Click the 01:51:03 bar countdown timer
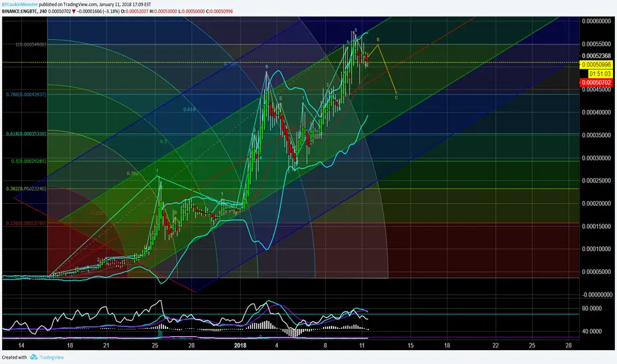The width and height of the screenshot is (617, 364). (600, 73)
